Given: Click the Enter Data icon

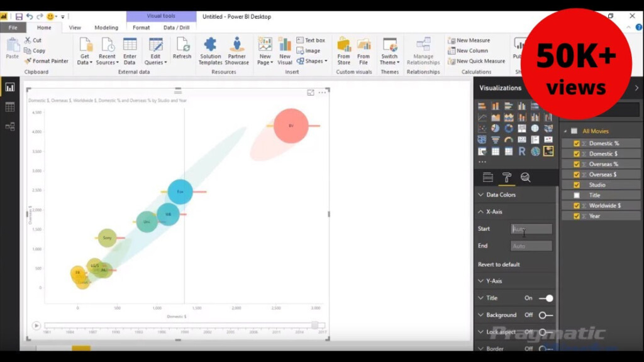Looking at the screenshot, I should point(130,50).
